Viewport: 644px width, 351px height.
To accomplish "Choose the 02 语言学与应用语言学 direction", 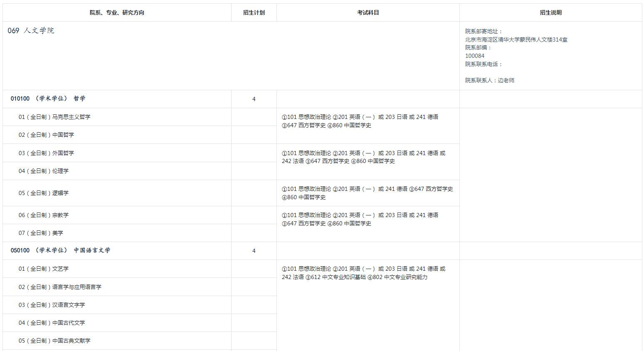I will pos(60,287).
